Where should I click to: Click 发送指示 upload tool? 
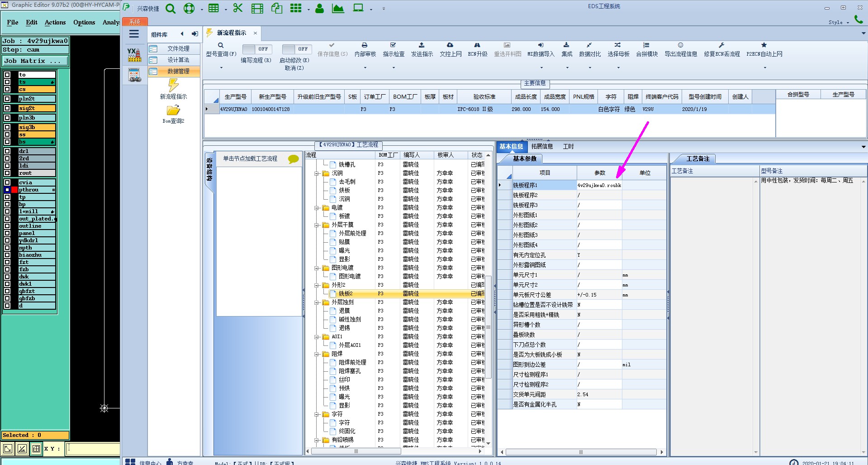(422, 50)
